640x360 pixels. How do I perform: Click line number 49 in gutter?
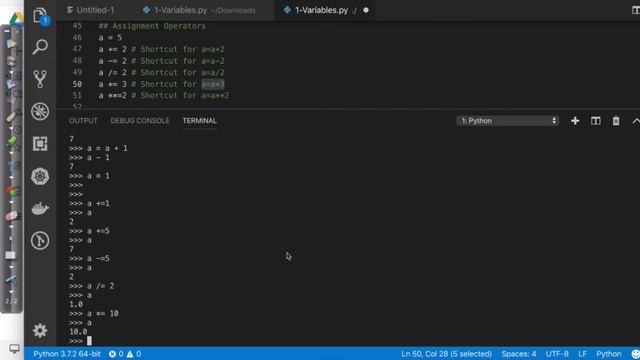pos(77,72)
